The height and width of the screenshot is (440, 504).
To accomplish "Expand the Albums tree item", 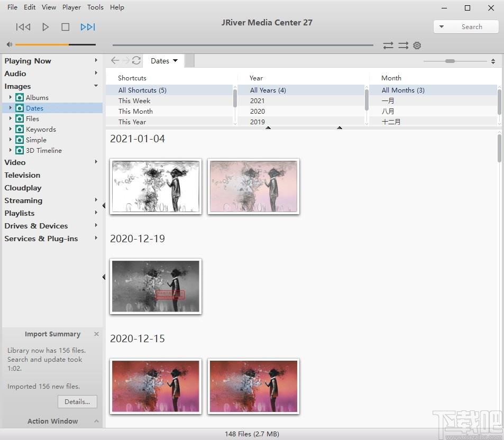I will [10, 97].
